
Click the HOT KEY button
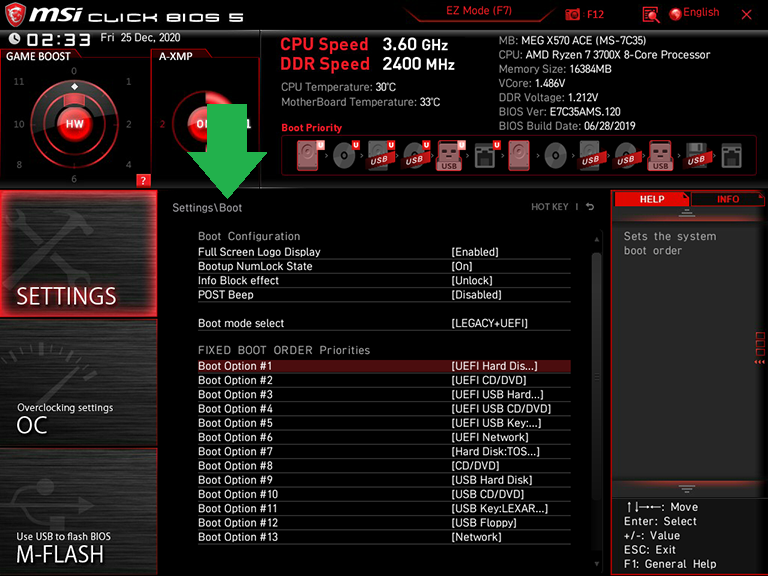click(x=550, y=207)
